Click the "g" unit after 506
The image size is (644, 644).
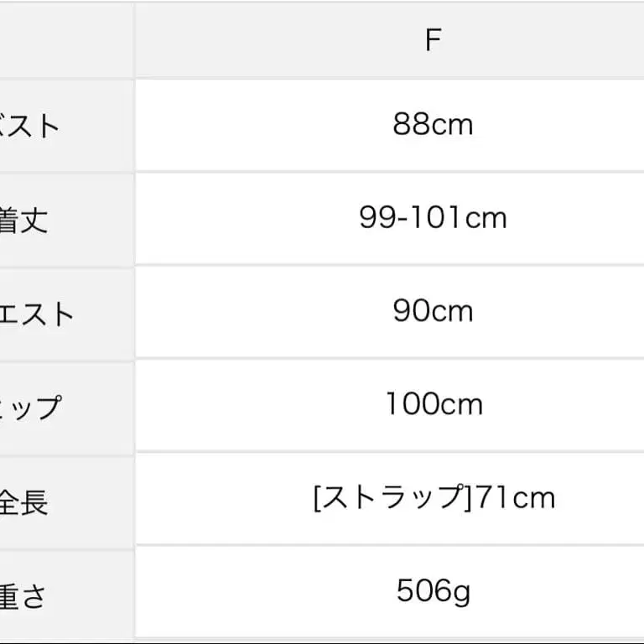click(461, 592)
